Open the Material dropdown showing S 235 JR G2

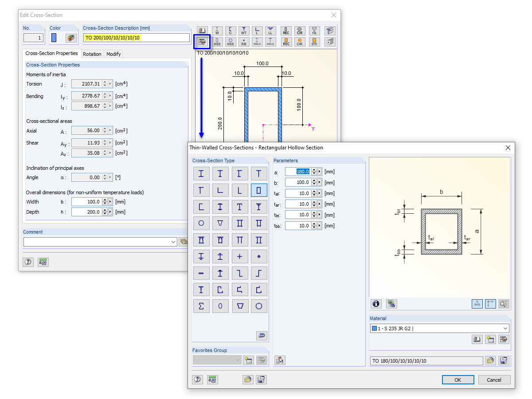coord(506,328)
